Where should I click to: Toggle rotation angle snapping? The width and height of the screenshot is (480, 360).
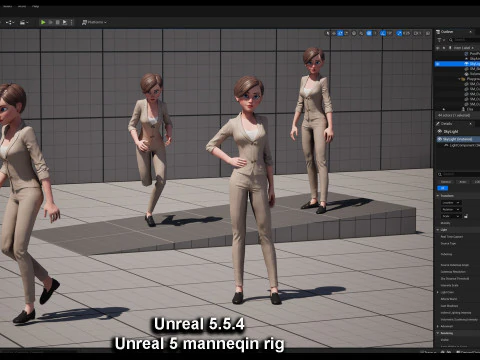point(383,33)
